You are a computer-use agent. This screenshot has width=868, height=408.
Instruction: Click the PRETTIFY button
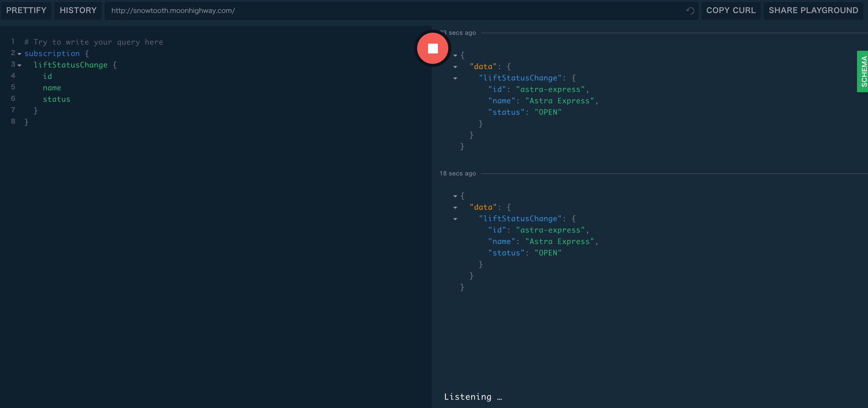(x=26, y=10)
